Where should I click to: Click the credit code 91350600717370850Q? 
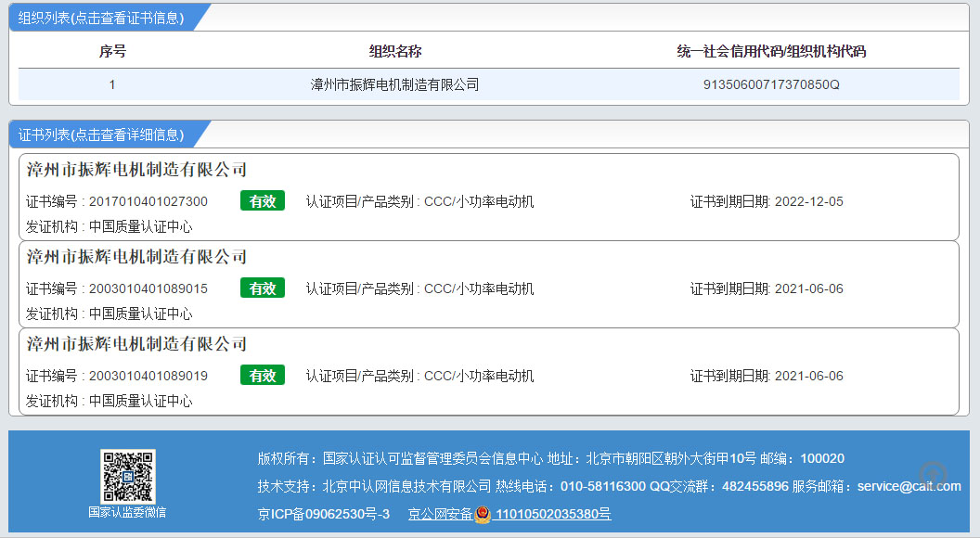(x=771, y=84)
